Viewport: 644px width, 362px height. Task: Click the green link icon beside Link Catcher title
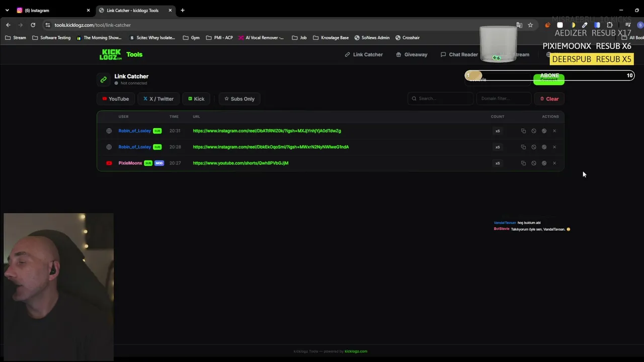[104, 79]
